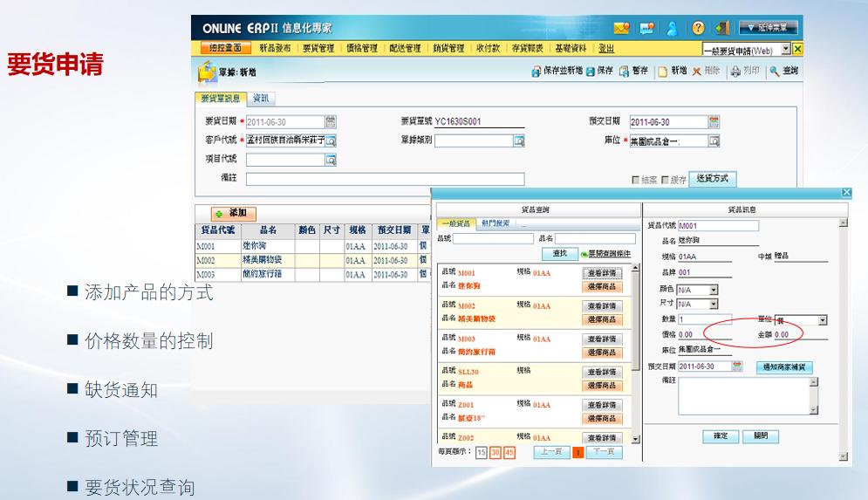This screenshot has height=500, width=868.
Task: Click the 通知商家補貨 button
Action: point(784,367)
